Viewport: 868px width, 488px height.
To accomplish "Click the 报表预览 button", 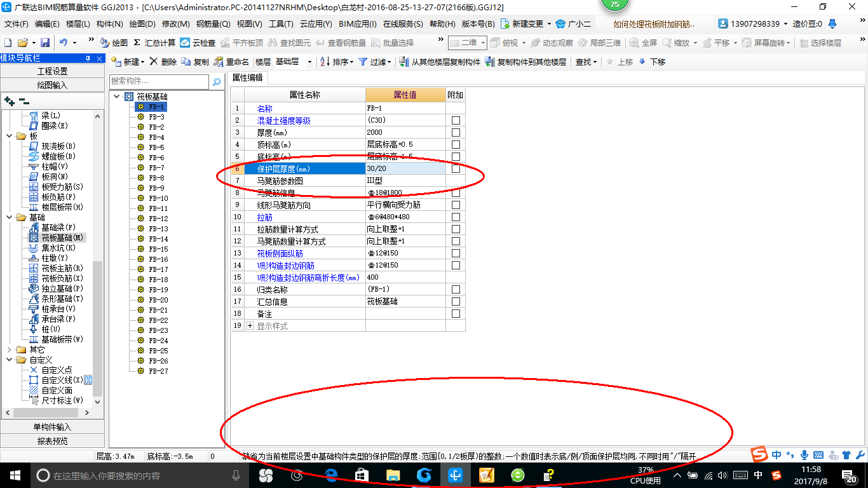I will (x=52, y=441).
